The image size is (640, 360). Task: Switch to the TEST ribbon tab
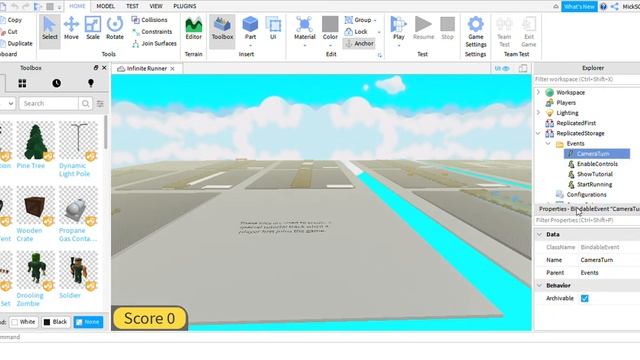pyautogui.click(x=132, y=6)
